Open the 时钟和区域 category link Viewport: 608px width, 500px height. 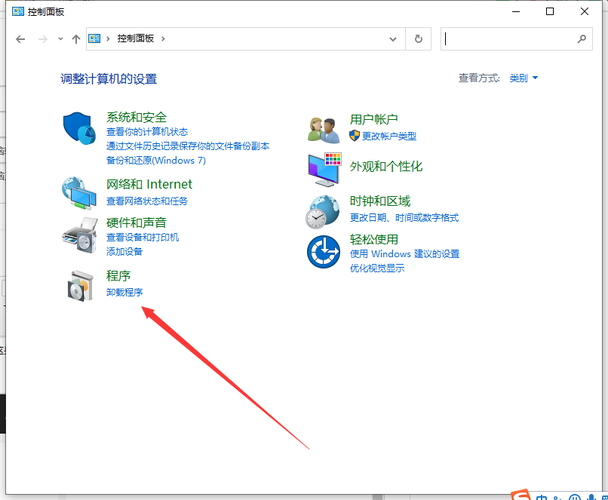click(x=380, y=201)
